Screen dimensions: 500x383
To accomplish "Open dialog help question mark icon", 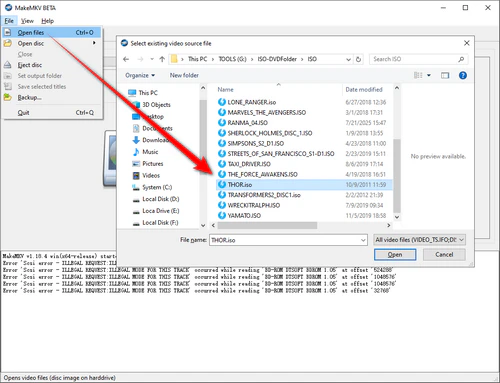I will click(463, 75).
